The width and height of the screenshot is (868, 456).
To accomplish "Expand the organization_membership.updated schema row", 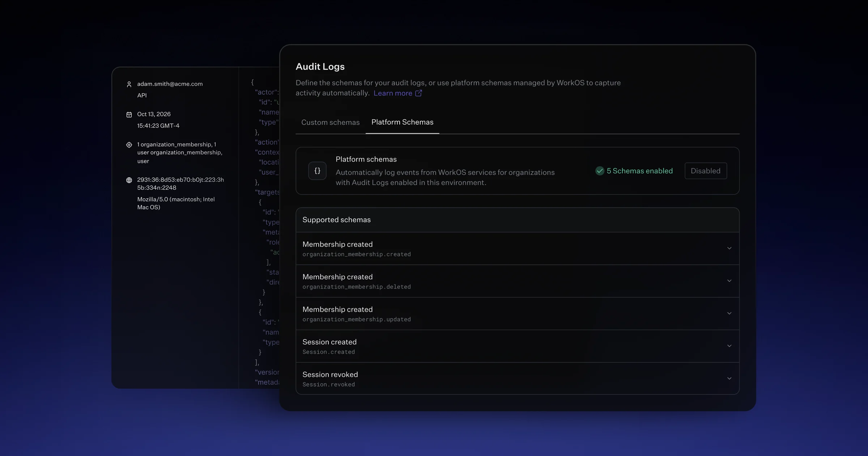I will click(x=518, y=314).
